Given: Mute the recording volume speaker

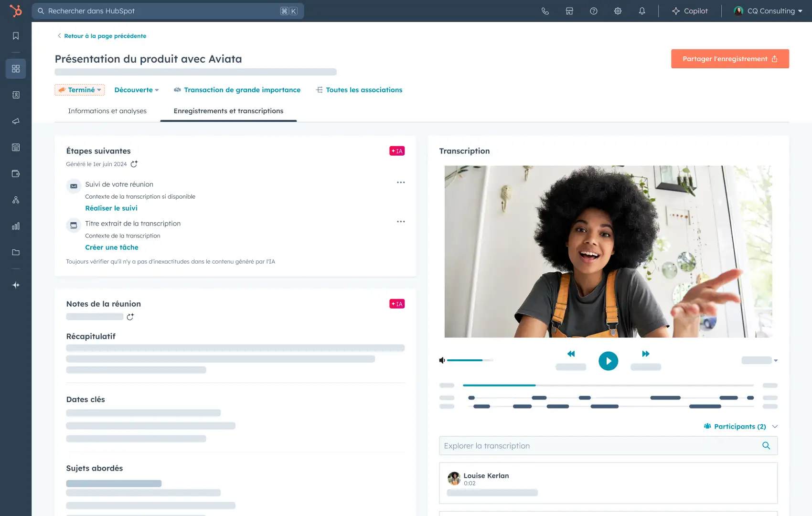Looking at the screenshot, I should 442,360.
